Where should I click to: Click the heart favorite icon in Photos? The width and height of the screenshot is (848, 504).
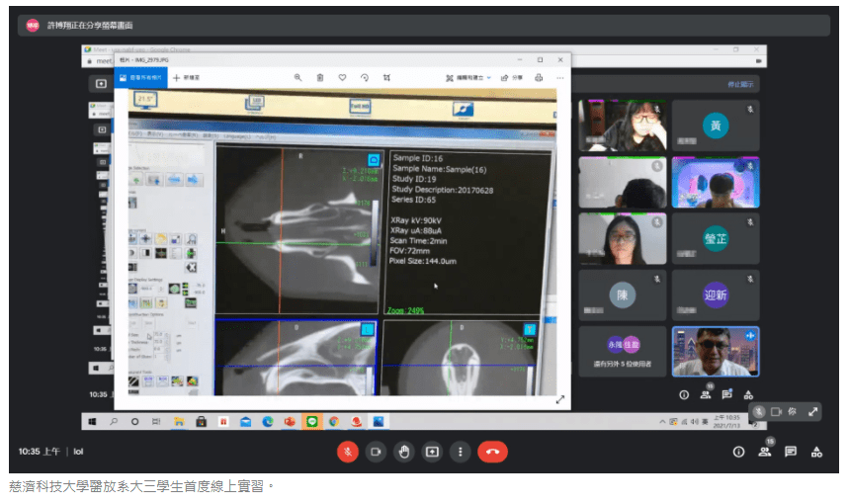tap(342, 77)
